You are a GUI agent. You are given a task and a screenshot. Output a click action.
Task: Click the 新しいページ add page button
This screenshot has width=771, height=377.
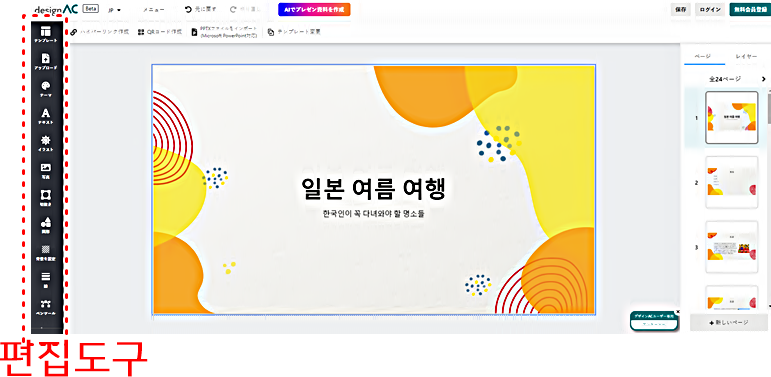[x=729, y=322]
